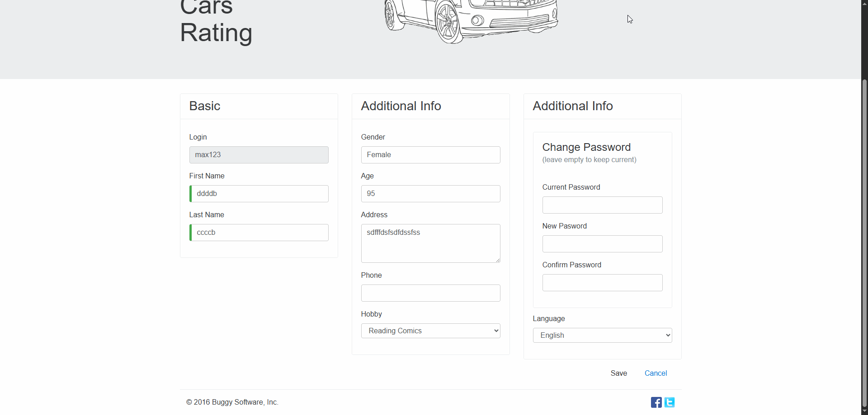The width and height of the screenshot is (868, 415).
Task: Click the Facebook icon in footer
Action: [656, 402]
